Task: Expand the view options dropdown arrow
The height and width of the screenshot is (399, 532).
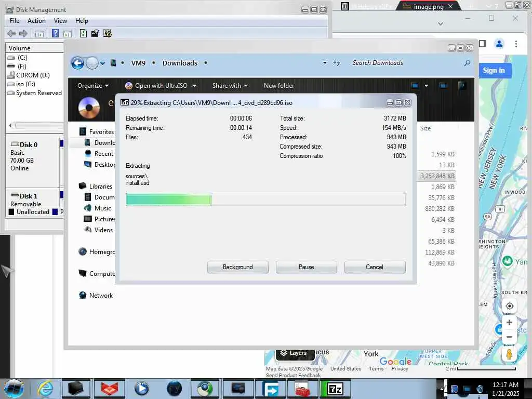Action: tap(426, 86)
